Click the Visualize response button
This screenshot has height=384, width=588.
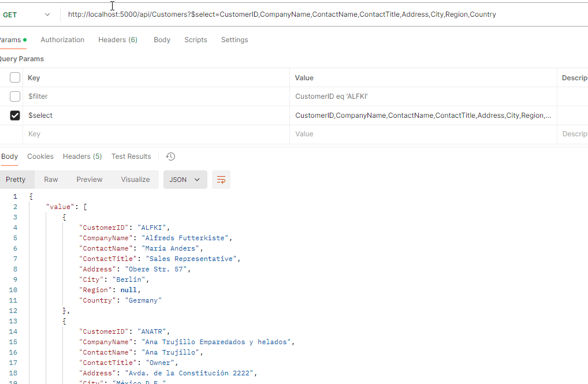click(135, 180)
